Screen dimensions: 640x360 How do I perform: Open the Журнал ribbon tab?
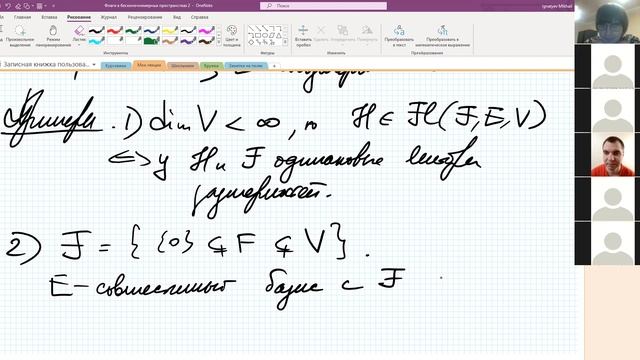tap(109, 17)
